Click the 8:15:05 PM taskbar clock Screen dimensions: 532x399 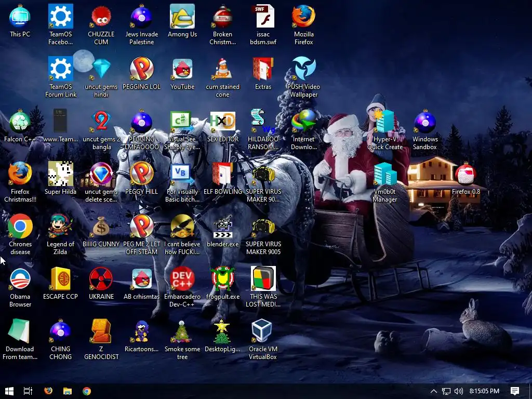484,391
